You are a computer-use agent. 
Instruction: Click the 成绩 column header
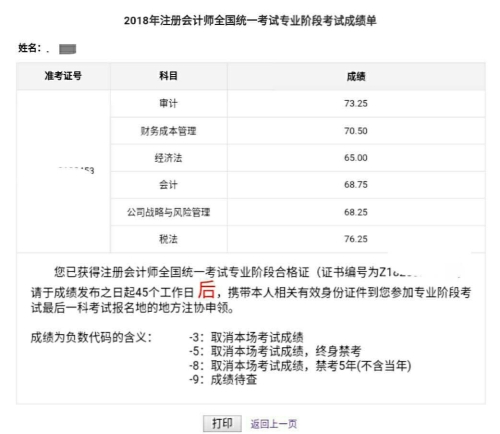coord(356,76)
